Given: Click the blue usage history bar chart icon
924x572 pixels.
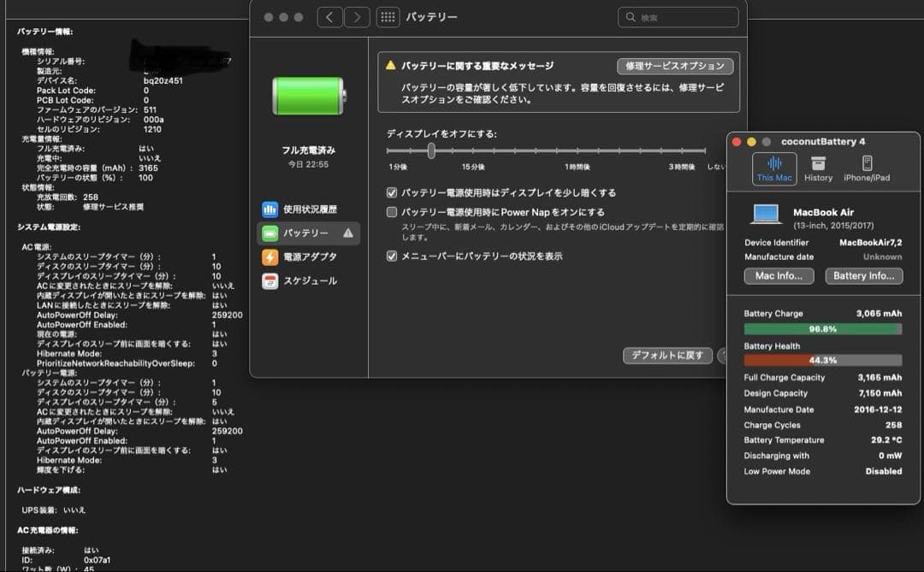Looking at the screenshot, I should point(269,209).
